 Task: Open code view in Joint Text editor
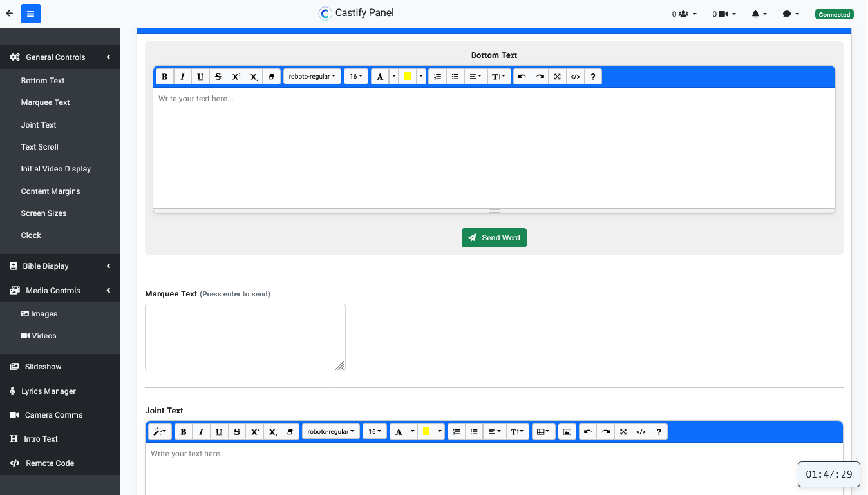pos(641,432)
